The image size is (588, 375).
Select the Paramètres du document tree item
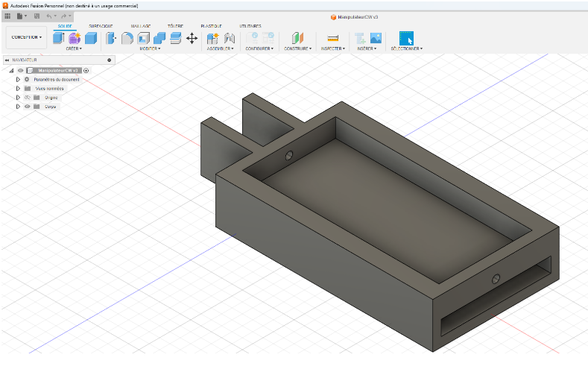(57, 80)
